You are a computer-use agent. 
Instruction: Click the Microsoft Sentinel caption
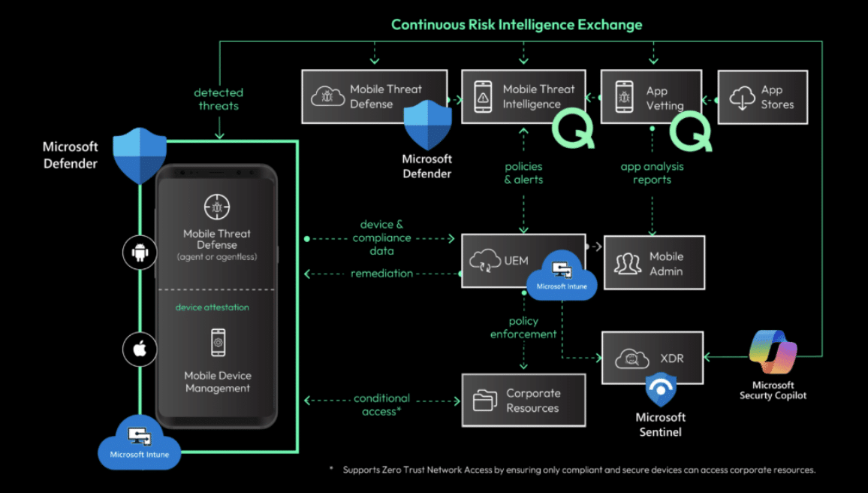[x=661, y=425]
